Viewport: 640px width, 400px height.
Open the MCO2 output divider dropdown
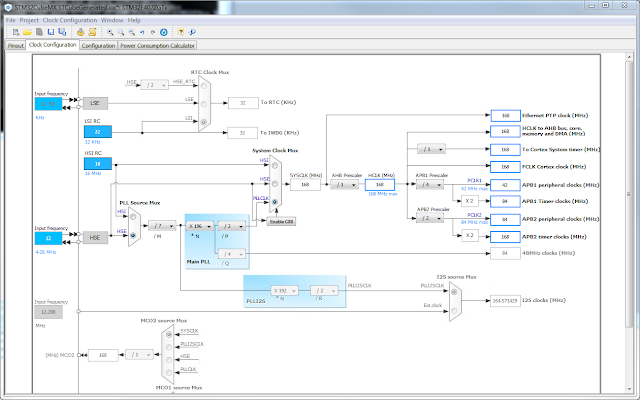[139, 355]
